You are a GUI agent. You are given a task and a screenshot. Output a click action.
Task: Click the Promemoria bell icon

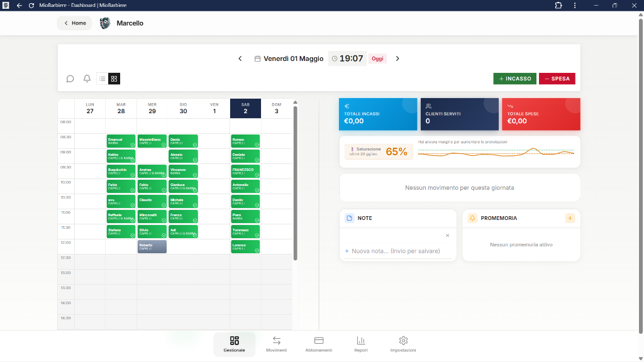pos(472,218)
